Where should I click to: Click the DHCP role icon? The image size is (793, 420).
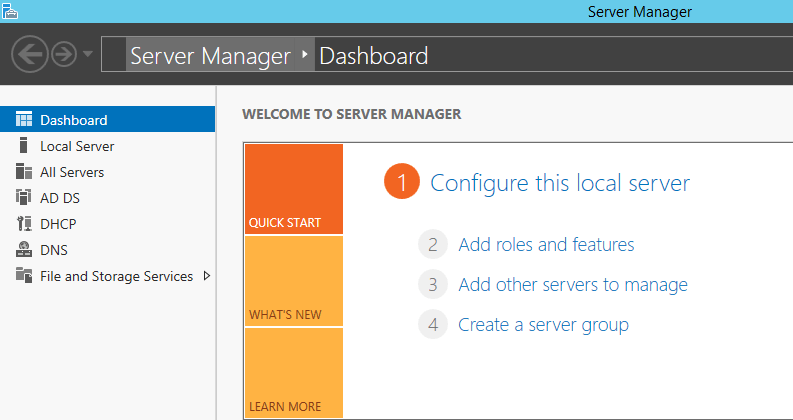(24, 223)
